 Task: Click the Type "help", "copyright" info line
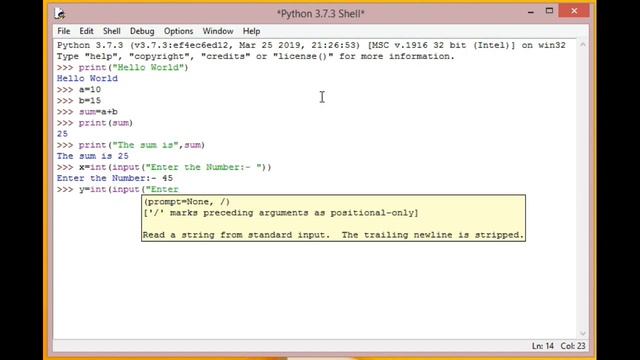coord(256,56)
